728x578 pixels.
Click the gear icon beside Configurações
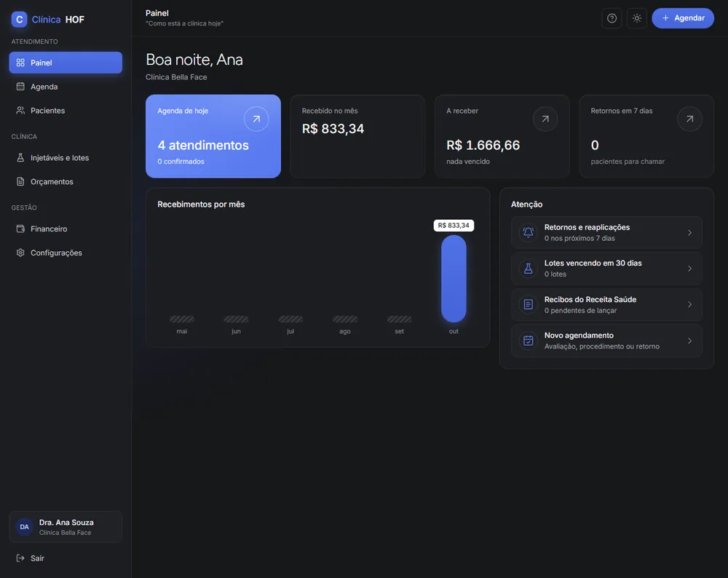pyautogui.click(x=20, y=253)
